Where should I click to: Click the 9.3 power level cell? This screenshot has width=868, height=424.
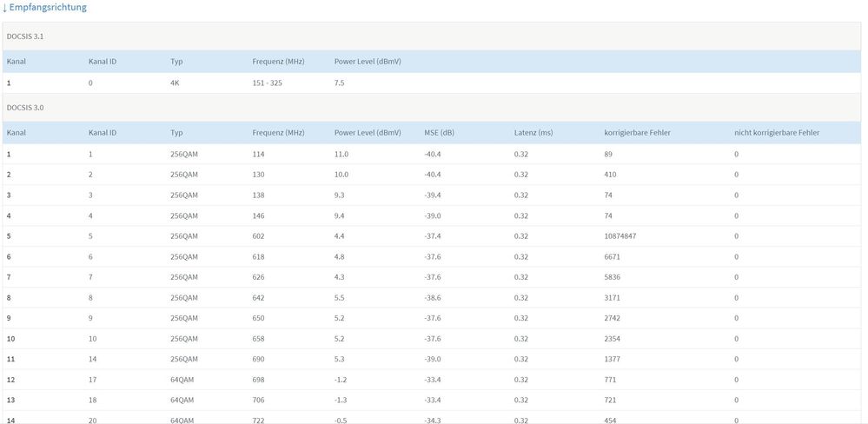pos(340,195)
